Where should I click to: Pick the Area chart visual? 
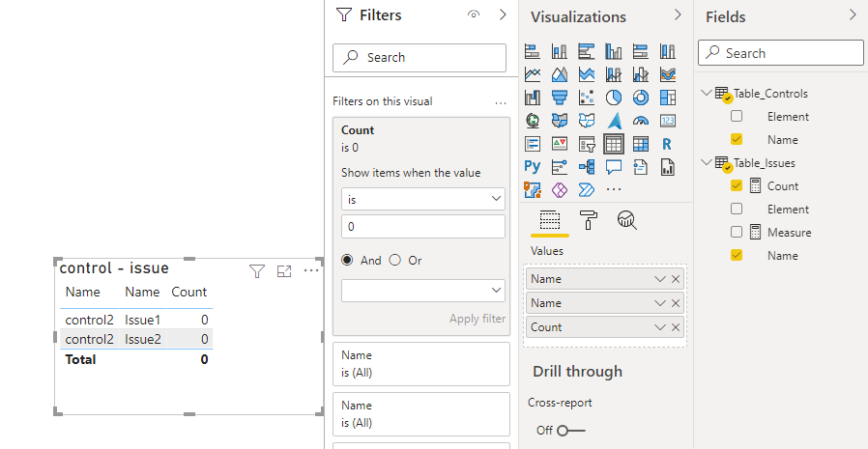click(559, 74)
